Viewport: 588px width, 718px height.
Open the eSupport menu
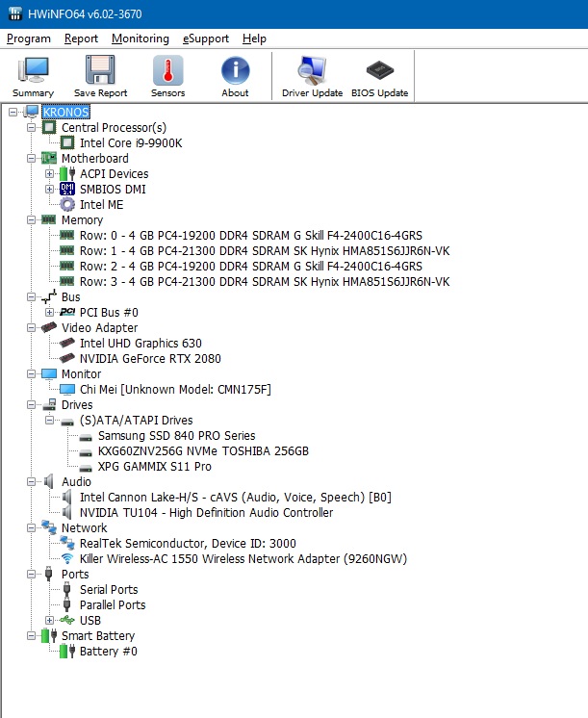pos(206,38)
